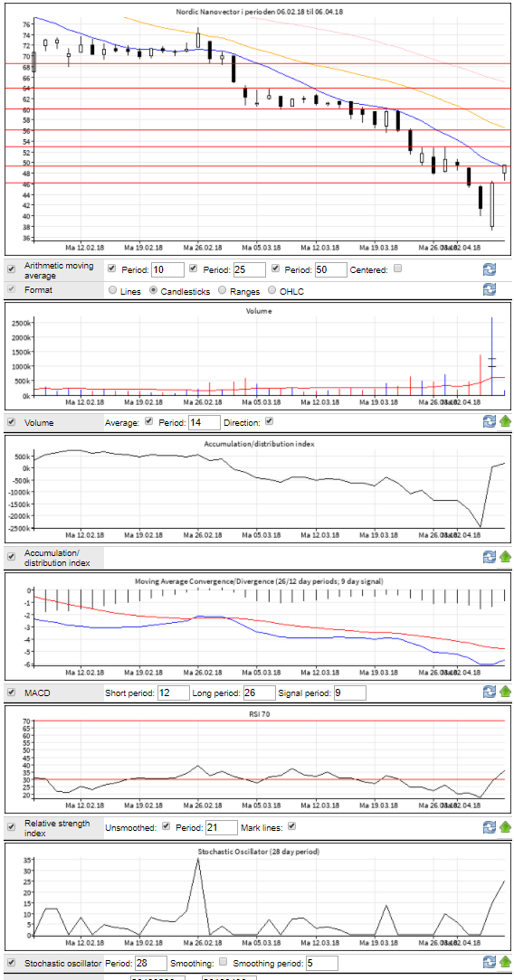Refresh the Format row
The height and width of the screenshot is (980, 514).
(490, 289)
